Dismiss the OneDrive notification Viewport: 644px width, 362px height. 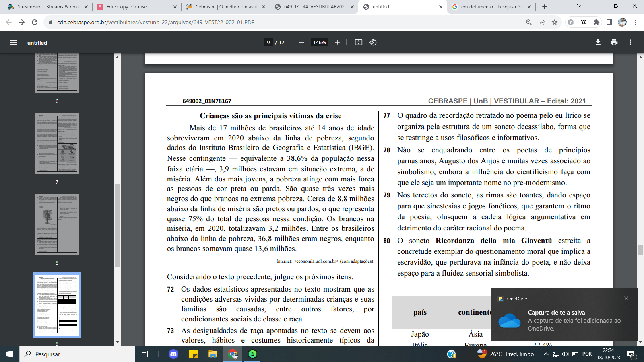[626, 298]
